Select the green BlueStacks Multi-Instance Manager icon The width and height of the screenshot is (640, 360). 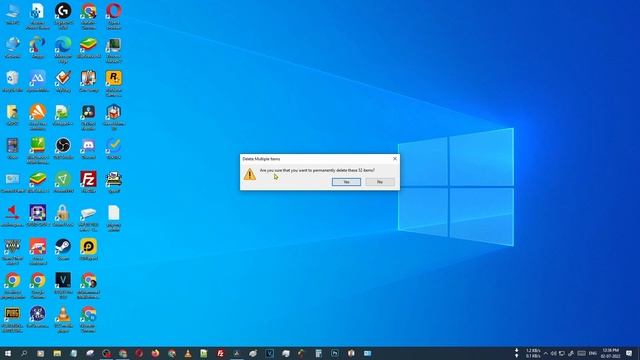point(38,150)
